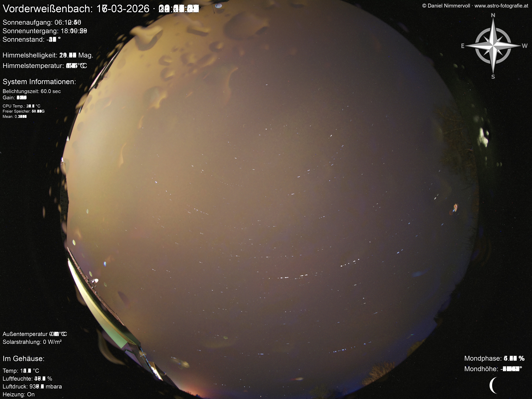Click the System Informationen heading
Screen dimensions: 532x399
tap(39, 82)
